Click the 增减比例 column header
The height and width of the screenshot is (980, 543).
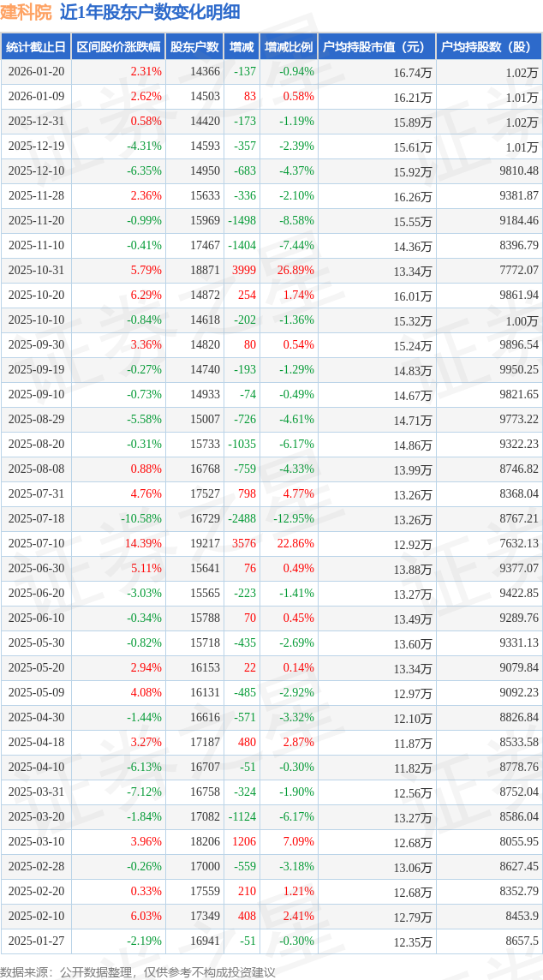(289, 47)
